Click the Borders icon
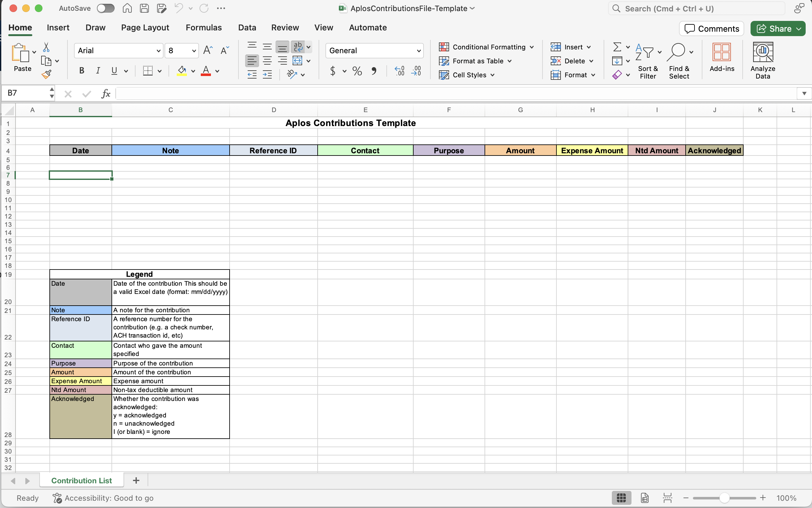This screenshot has width=812, height=508. pos(148,71)
